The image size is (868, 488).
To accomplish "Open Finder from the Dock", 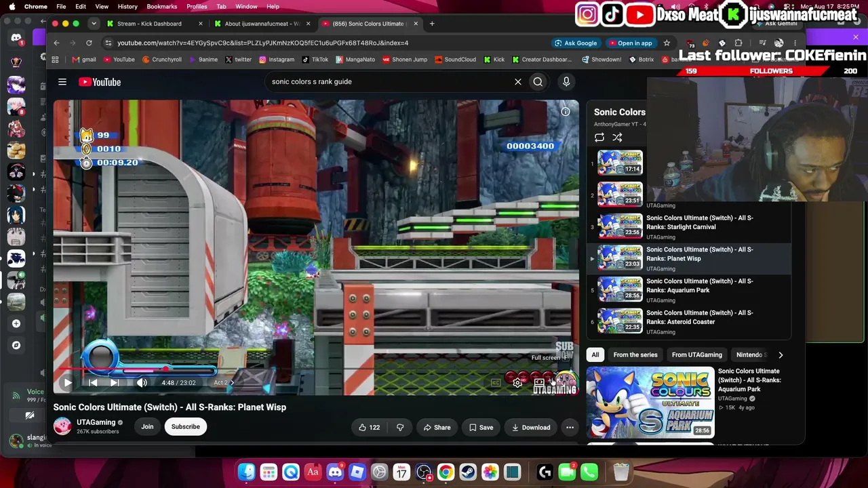I will [247, 472].
